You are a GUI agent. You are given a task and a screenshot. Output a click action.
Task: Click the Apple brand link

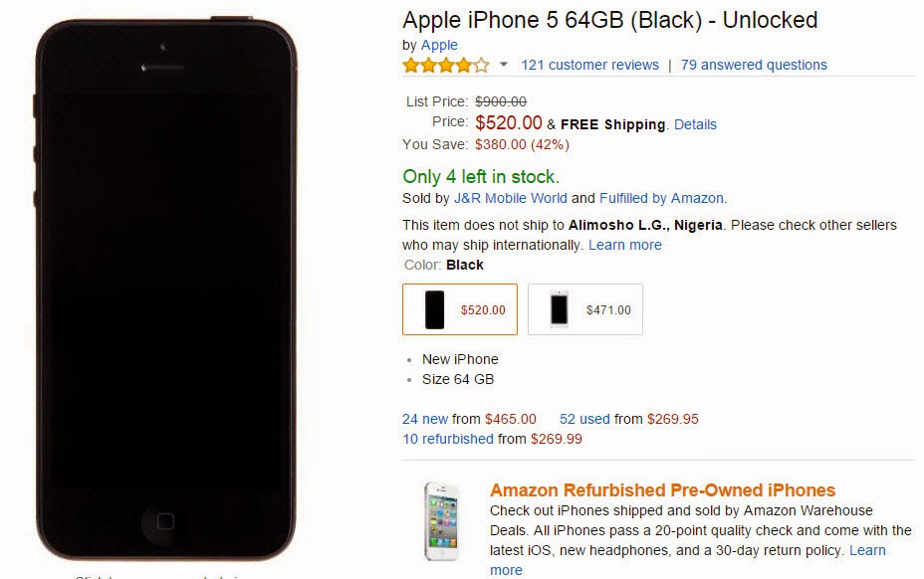pos(439,45)
